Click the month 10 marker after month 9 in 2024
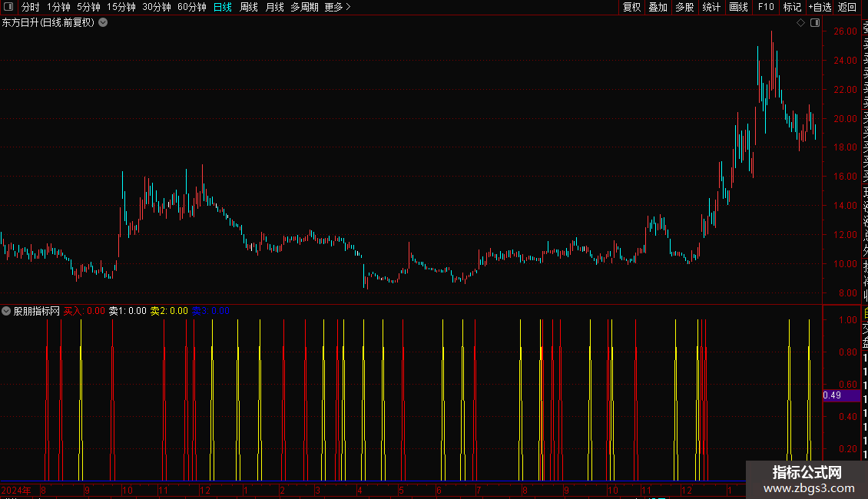 (128, 490)
